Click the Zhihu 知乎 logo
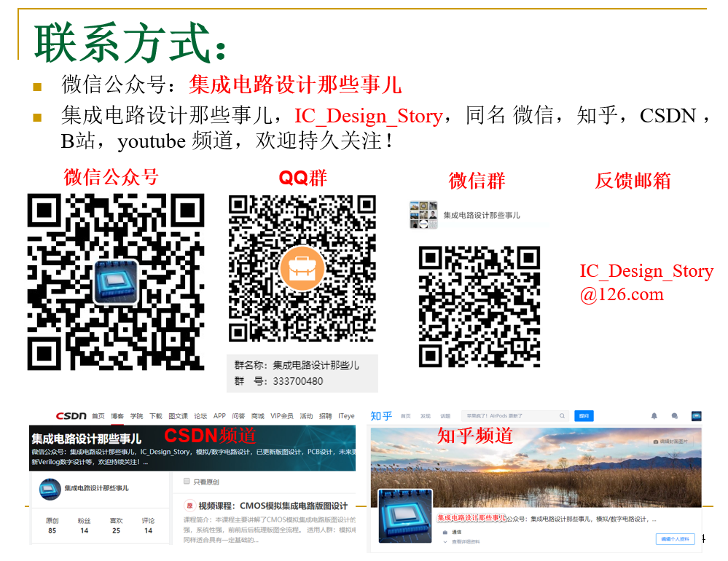This screenshot has height=561, width=728. (381, 416)
